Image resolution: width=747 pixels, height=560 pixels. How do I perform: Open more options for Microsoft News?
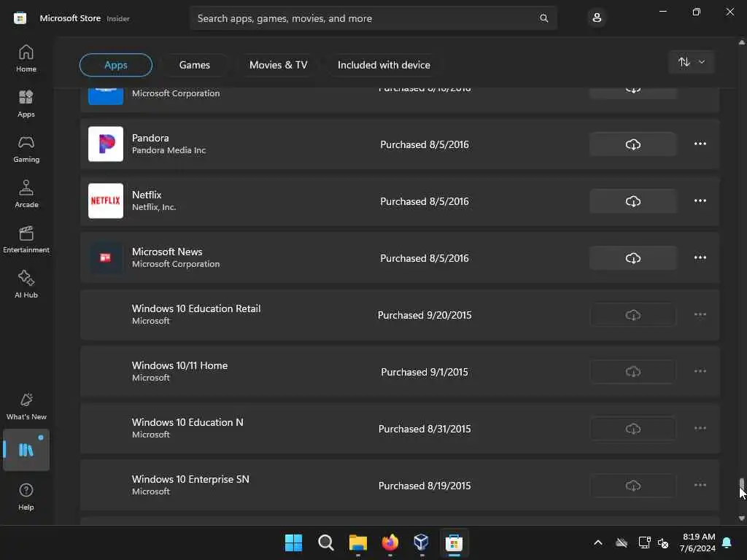pos(700,257)
